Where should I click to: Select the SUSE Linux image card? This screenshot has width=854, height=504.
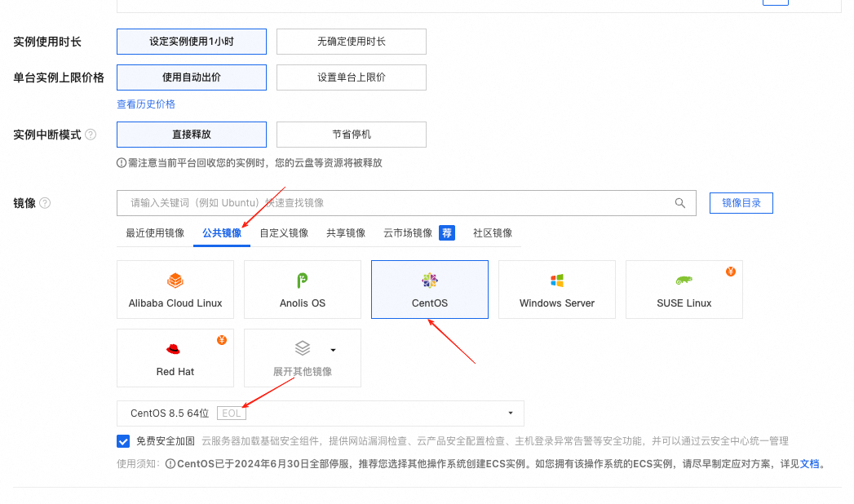(684, 290)
